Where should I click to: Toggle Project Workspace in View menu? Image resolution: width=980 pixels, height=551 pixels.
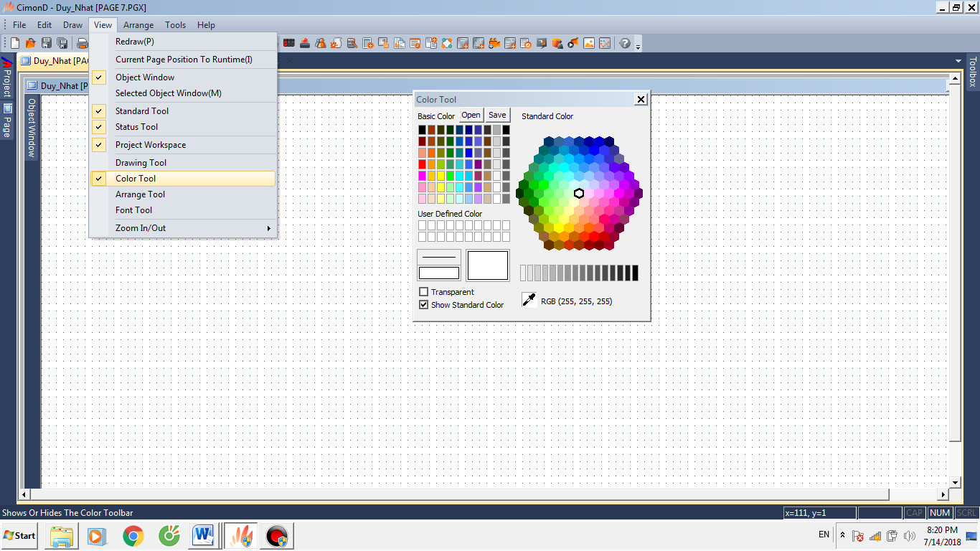point(151,145)
